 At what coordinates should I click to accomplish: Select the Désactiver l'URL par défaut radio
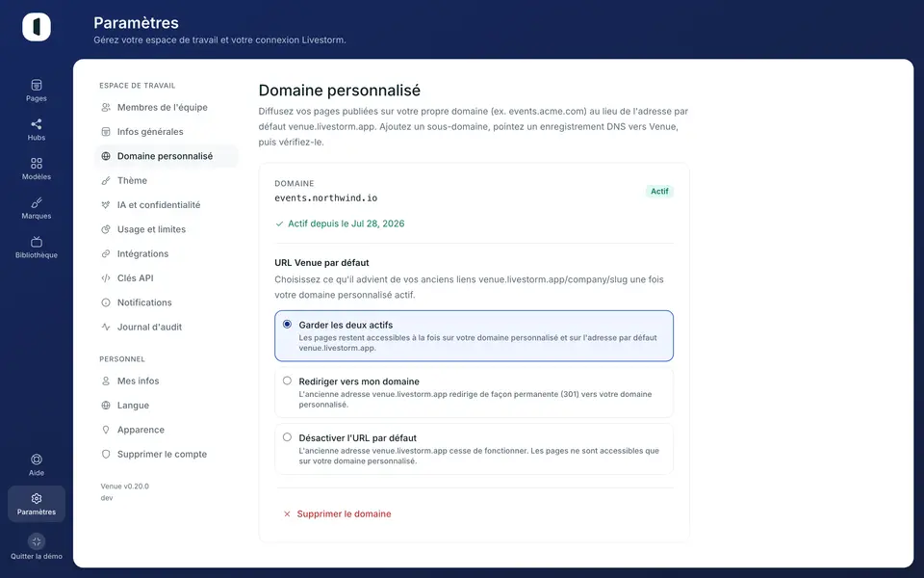tap(287, 437)
